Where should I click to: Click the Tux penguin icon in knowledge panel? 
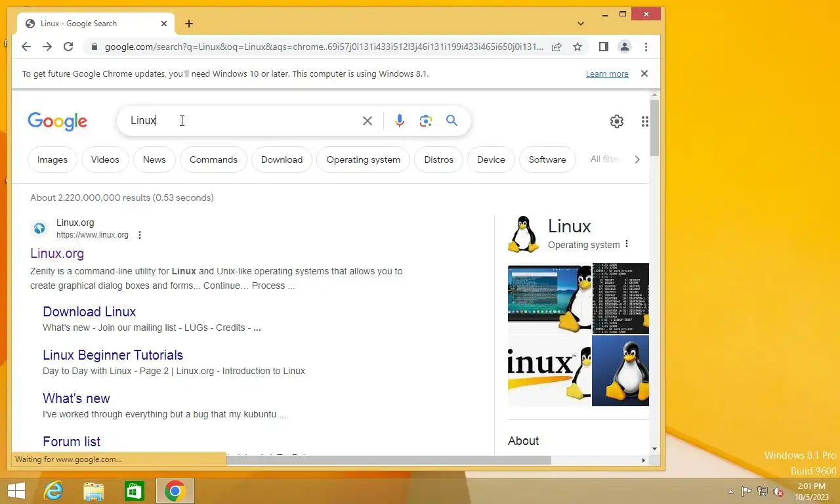(x=523, y=234)
